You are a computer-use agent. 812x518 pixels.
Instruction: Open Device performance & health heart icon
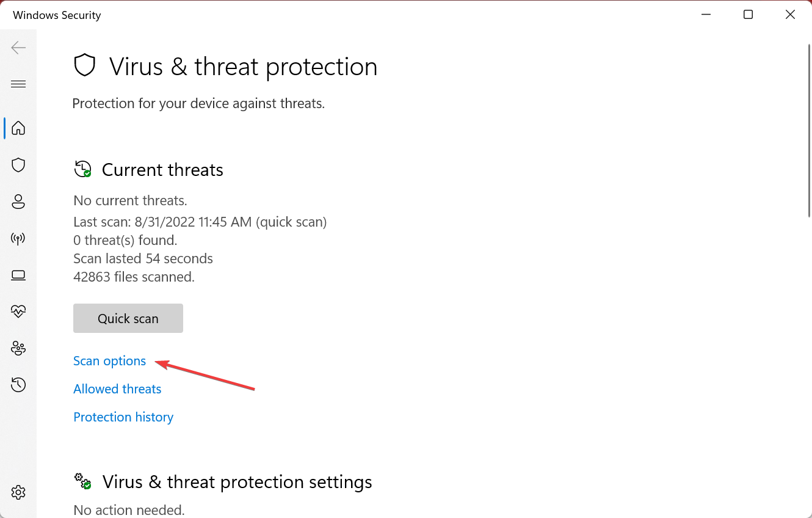pos(18,312)
